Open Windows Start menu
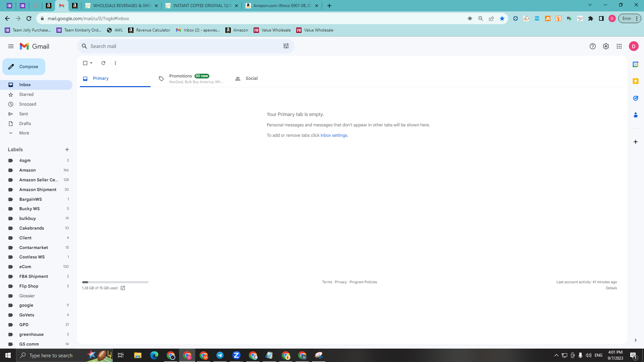This screenshot has height=362, width=644. click(x=8, y=355)
